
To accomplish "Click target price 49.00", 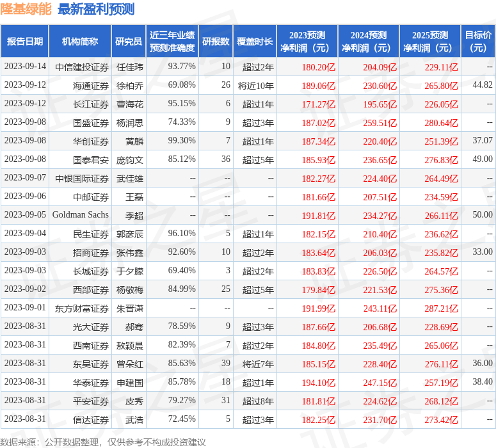I will 483,159.
